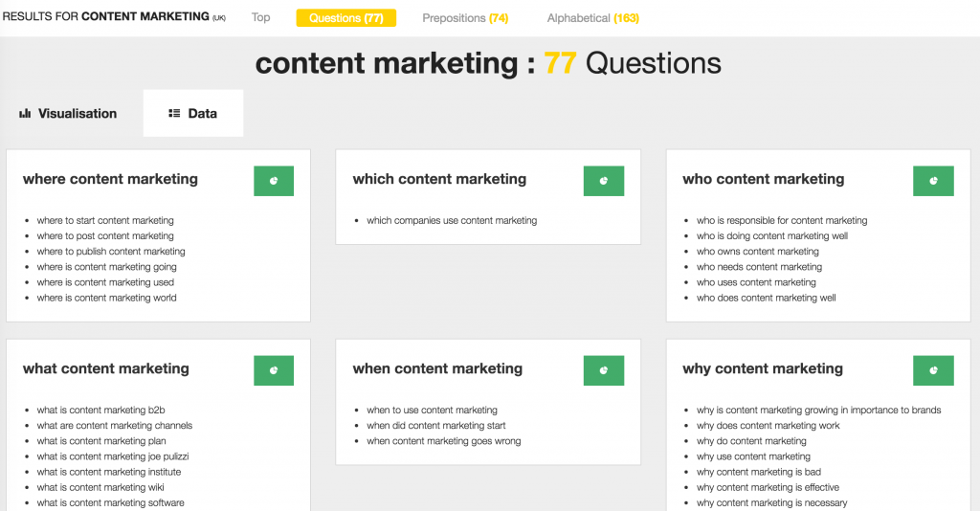The width and height of the screenshot is (980, 511).
Task: Click green chart icon in 'who content marketing' card
Action: click(x=933, y=181)
